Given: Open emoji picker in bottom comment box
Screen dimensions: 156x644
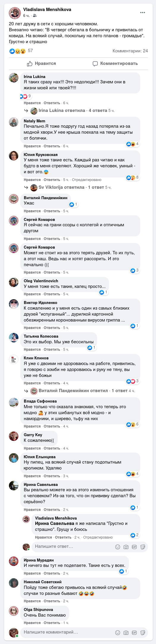Looking at the screenshot, I should pos(118,633).
